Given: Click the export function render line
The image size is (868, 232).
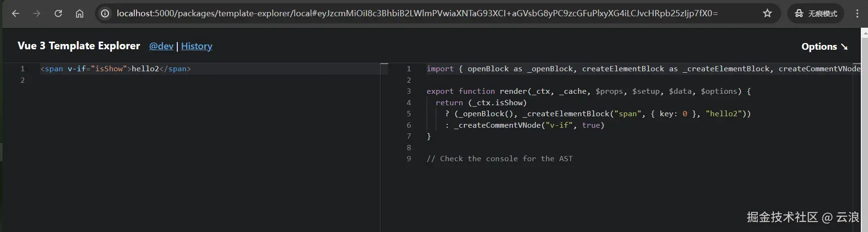Looking at the screenshot, I should point(589,91).
